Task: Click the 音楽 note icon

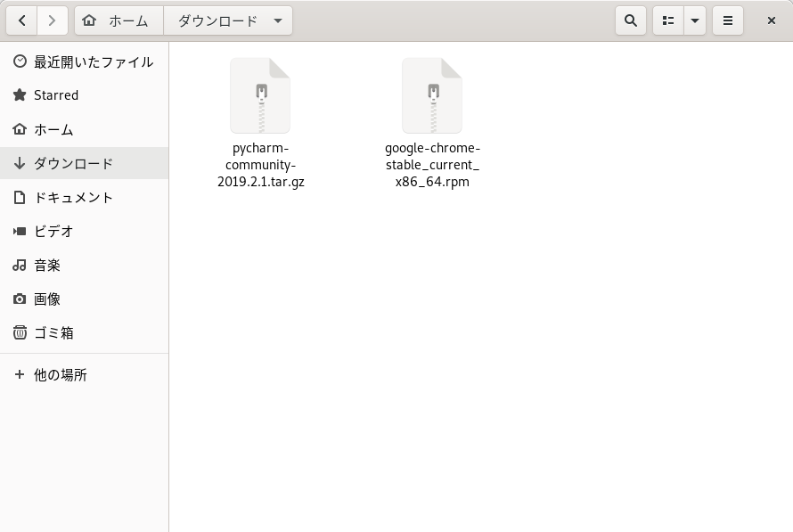Action: [20, 265]
